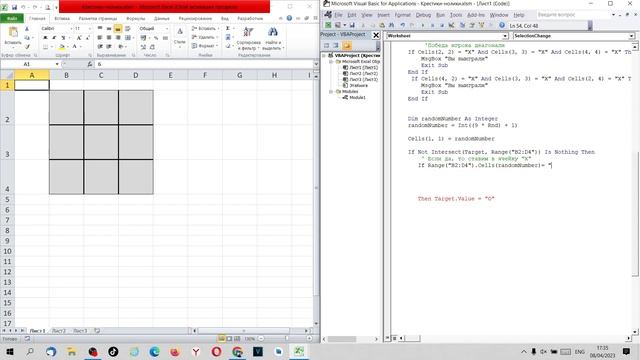Toggle Underline formatting in Excel ribbon
This screenshot has height=360, width=640.
[x=63, y=38]
